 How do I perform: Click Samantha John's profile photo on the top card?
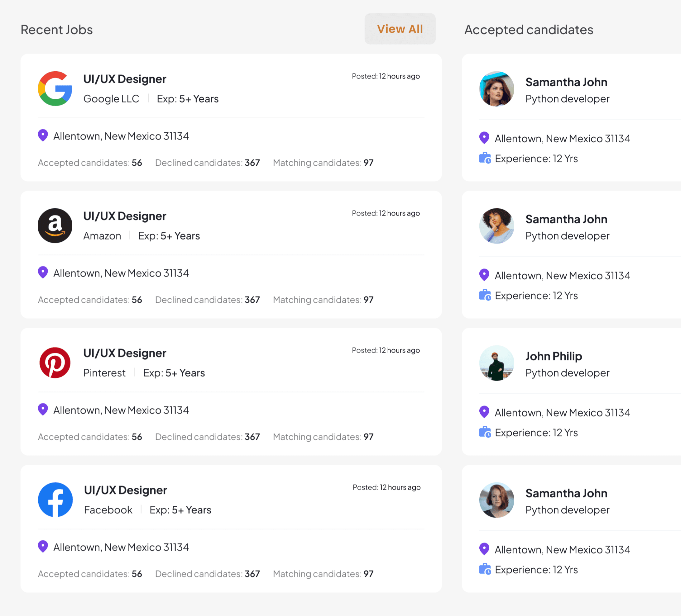tap(496, 89)
